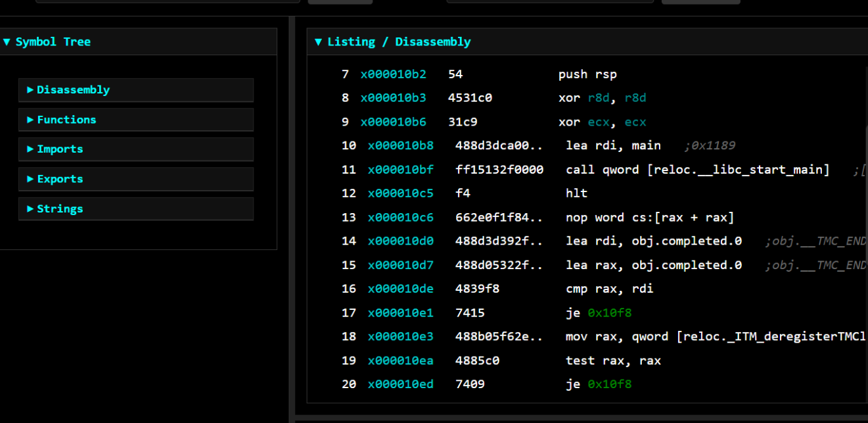The width and height of the screenshot is (868, 423).
Task: Expand the Strings node in Symbol Tree
Action: (x=136, y=209)
